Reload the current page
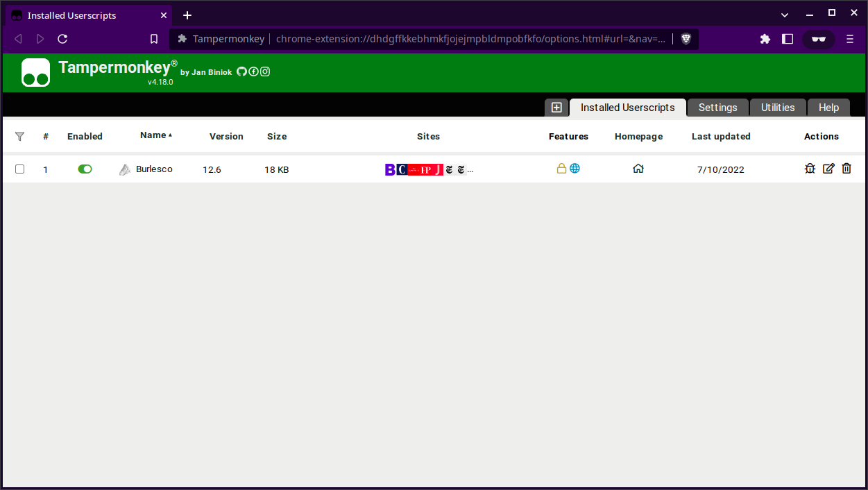 [62, 39]
